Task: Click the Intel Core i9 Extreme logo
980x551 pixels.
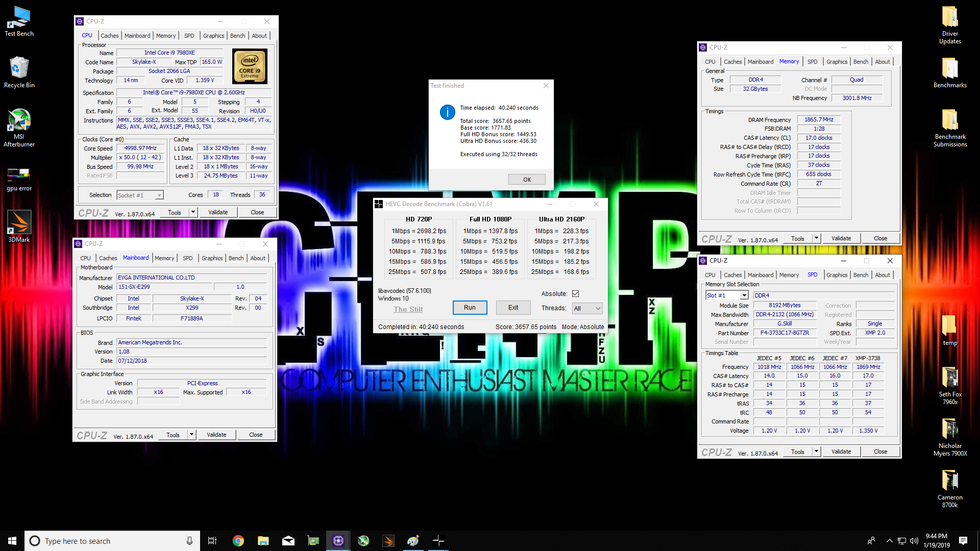Action: (250, 66)
